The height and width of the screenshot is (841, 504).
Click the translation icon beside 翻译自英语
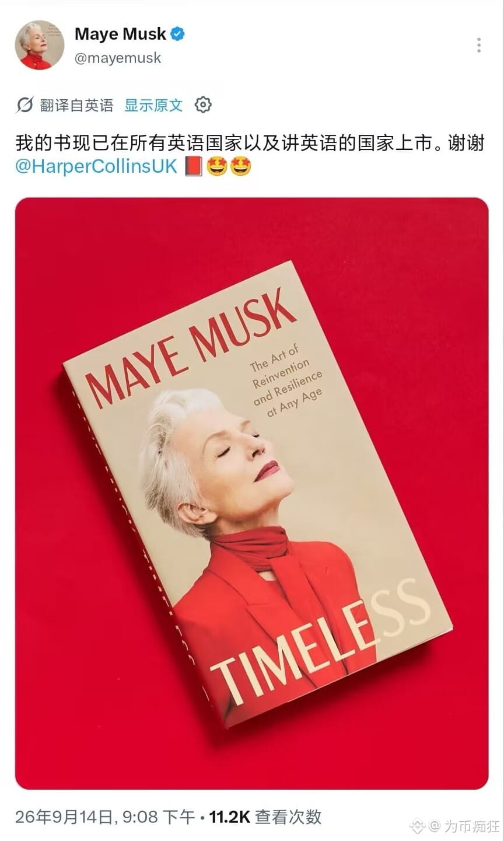pos(24,105)
